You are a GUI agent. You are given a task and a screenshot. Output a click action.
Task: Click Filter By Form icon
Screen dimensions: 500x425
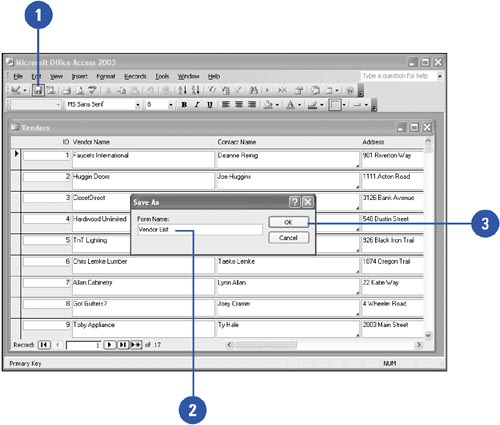[x=226, y=90]
